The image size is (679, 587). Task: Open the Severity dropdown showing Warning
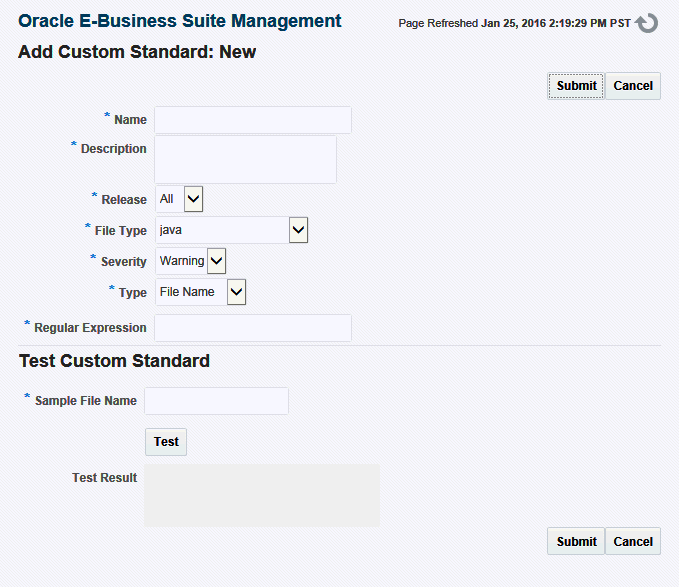(x=191, y=261)
